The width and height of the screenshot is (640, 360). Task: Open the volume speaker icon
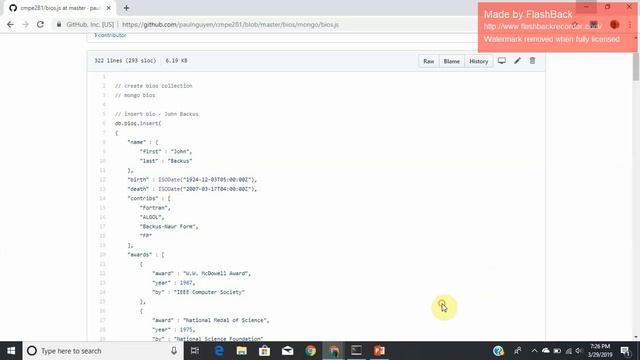click(579, 351)
